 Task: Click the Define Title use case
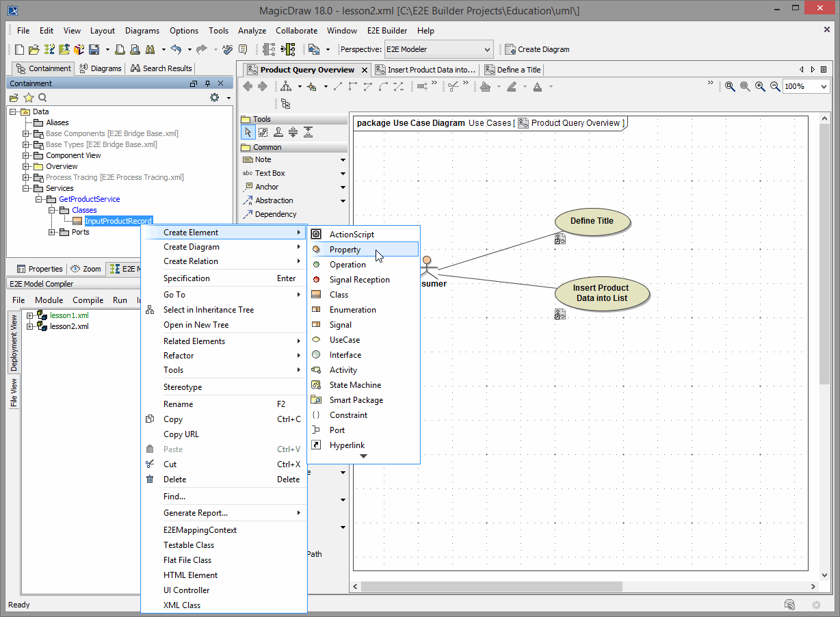pos(592,221)
